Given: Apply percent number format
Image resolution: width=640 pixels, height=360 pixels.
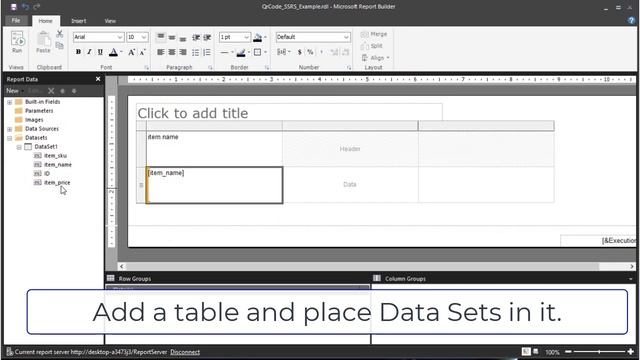Looking at the screenshot, I should point(310,52).
